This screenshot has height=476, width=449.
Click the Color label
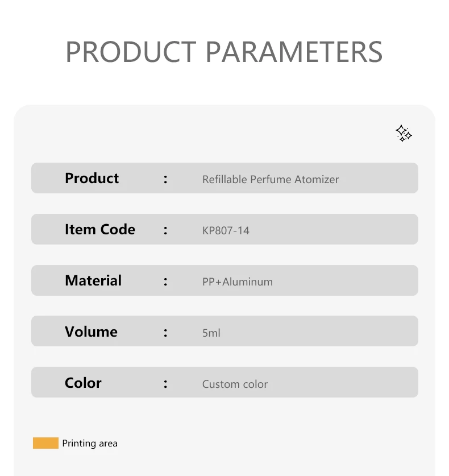pos(83,383)
